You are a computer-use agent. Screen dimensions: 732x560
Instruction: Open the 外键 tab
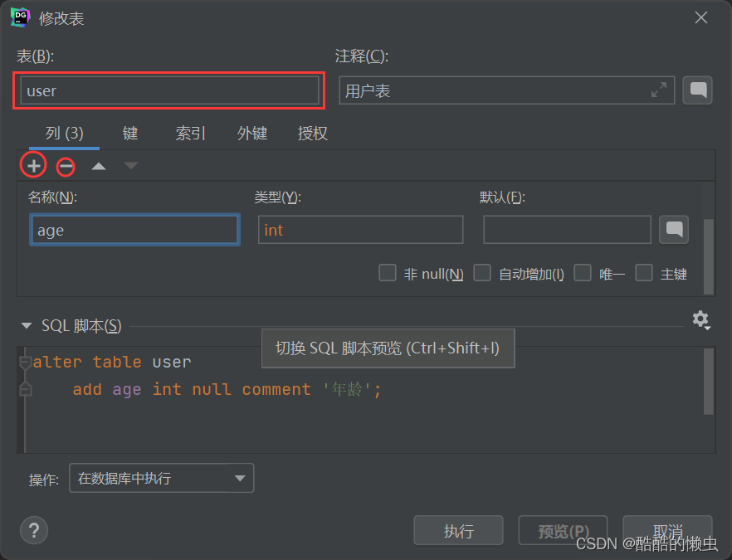[252, 134]
